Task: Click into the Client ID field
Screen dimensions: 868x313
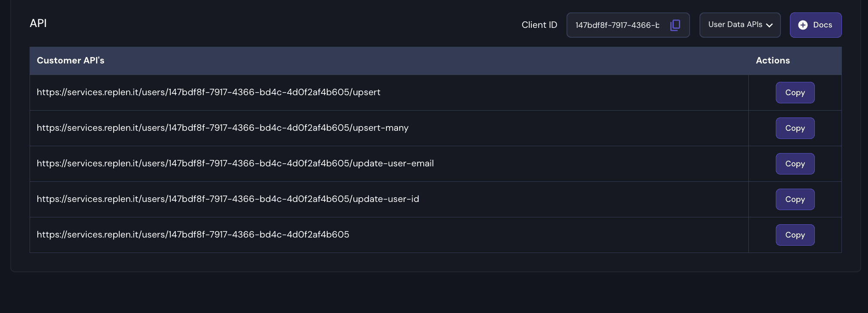Action: (617, 25)
